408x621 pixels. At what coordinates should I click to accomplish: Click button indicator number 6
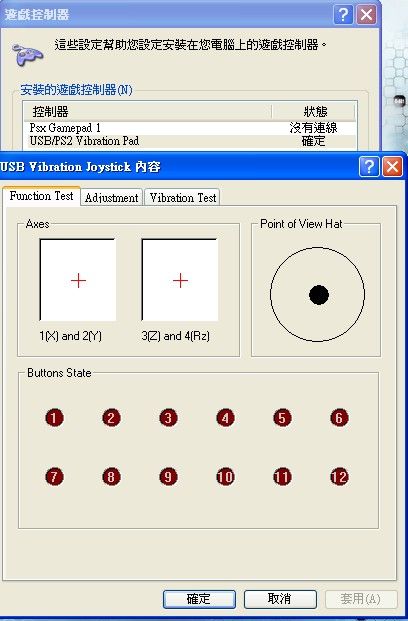click(x=339, y=418)
